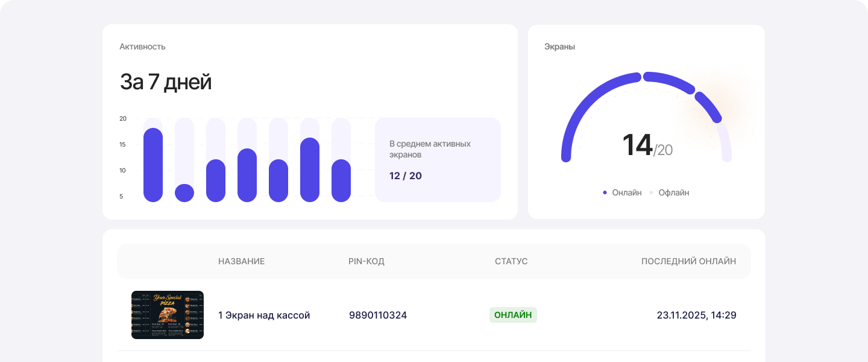Sort table by PIN-КОД column header
The image size is (868, 362).
(366, 261)
